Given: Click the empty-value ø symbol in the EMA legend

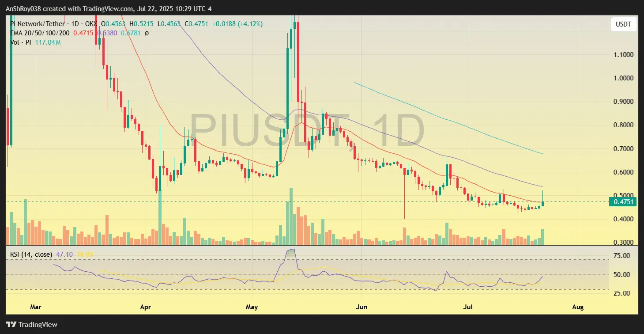Looking at the screenshot, I should click(147, 33).
